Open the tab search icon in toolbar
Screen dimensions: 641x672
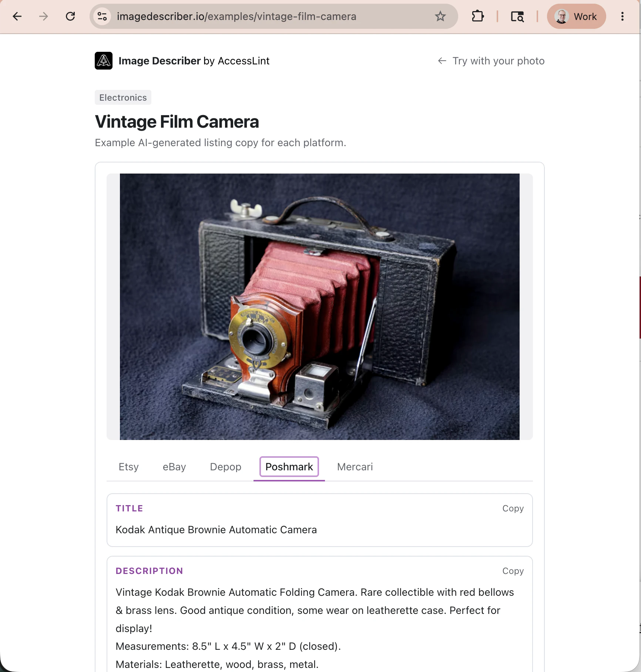pyautogui.click(x=517, y=16)
